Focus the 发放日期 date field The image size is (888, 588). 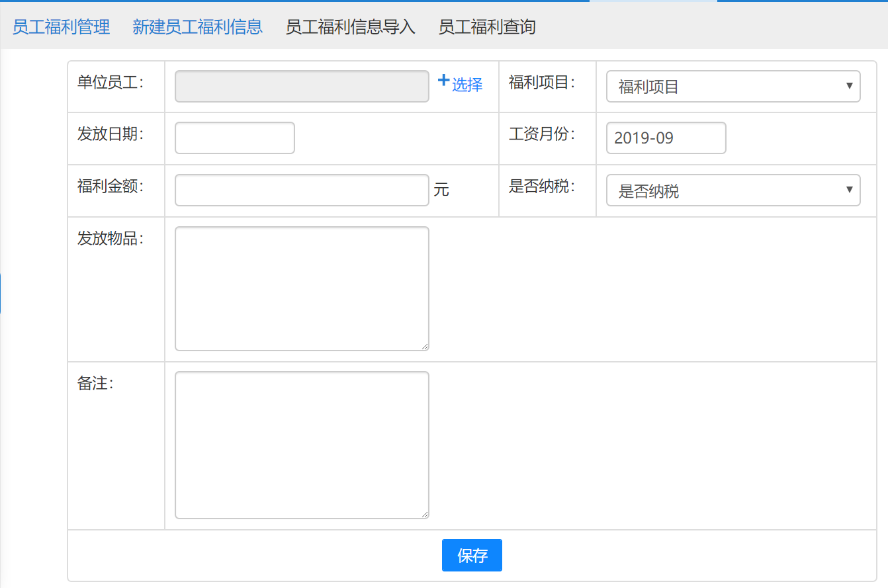click(x=235, y=138)
